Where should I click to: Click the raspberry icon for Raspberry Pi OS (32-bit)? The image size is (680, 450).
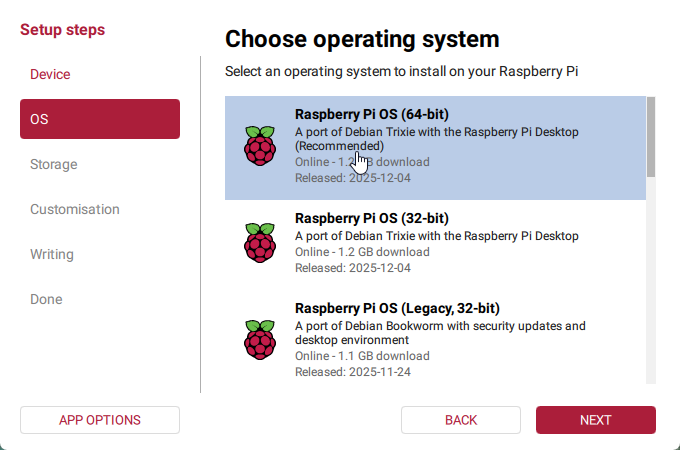pyautogui.click(x=259, y=243)
